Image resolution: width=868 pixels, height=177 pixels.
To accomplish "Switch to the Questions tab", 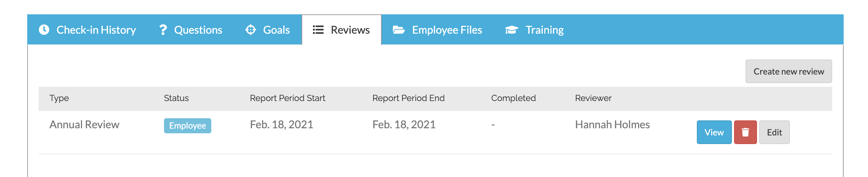I will pyautogui.click(x=198, y=30).
